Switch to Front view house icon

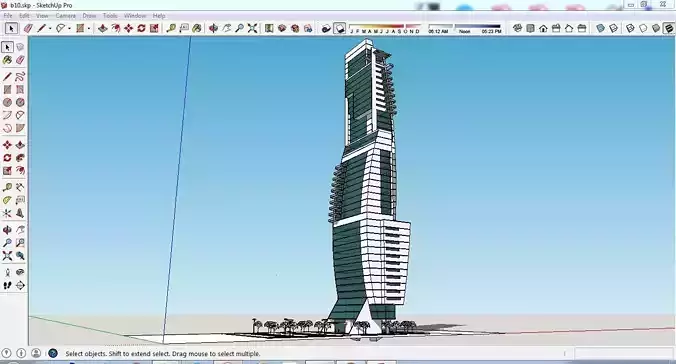coord(543,28)
